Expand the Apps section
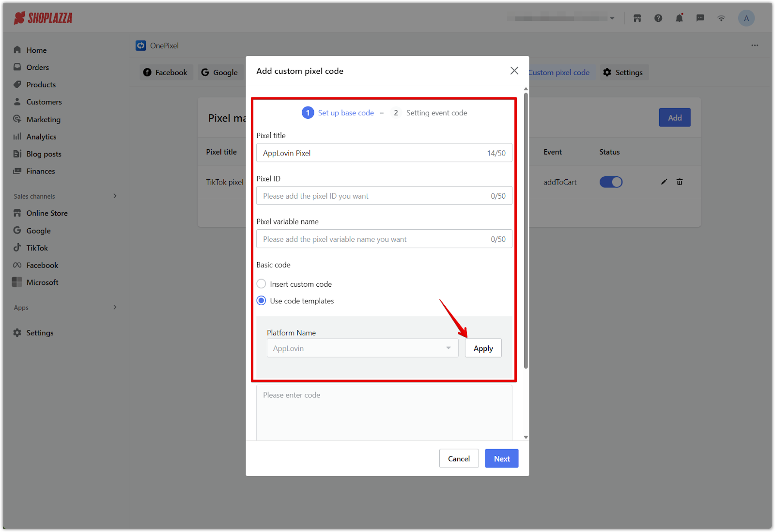This screenshot has width=775, height=532. [115, 307]
